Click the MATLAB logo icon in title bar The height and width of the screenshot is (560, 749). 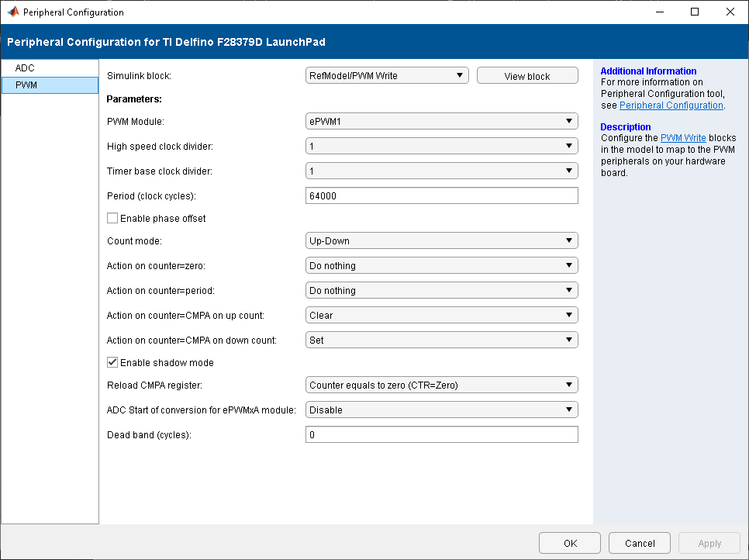[x=13, y=12]
